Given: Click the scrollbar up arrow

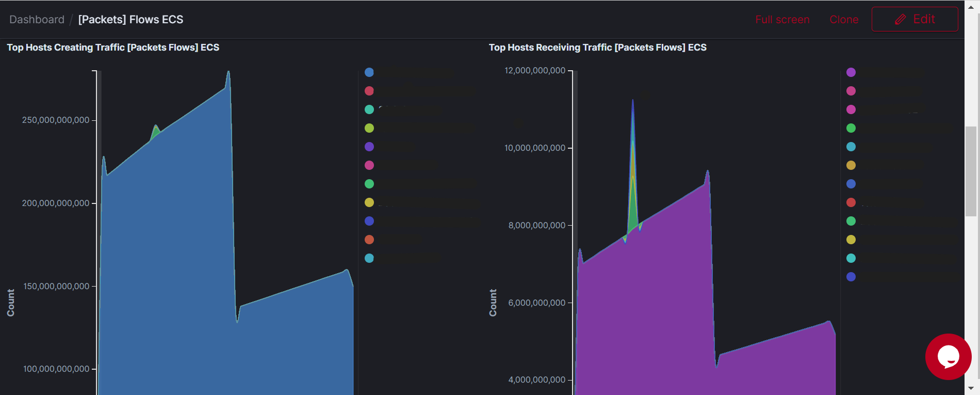Looking at the screenshot, I should (971, 7).
